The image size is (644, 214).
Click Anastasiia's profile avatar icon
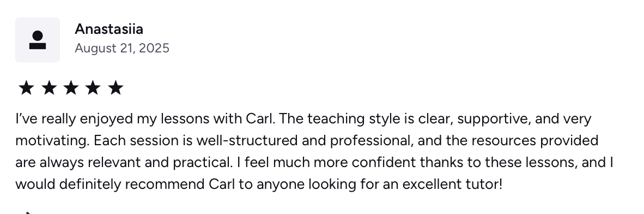pos(38,40)
